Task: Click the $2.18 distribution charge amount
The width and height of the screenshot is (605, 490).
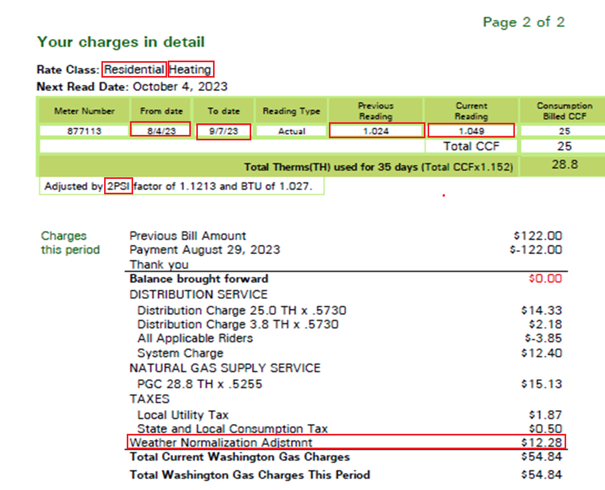Action: click(546, 324)
